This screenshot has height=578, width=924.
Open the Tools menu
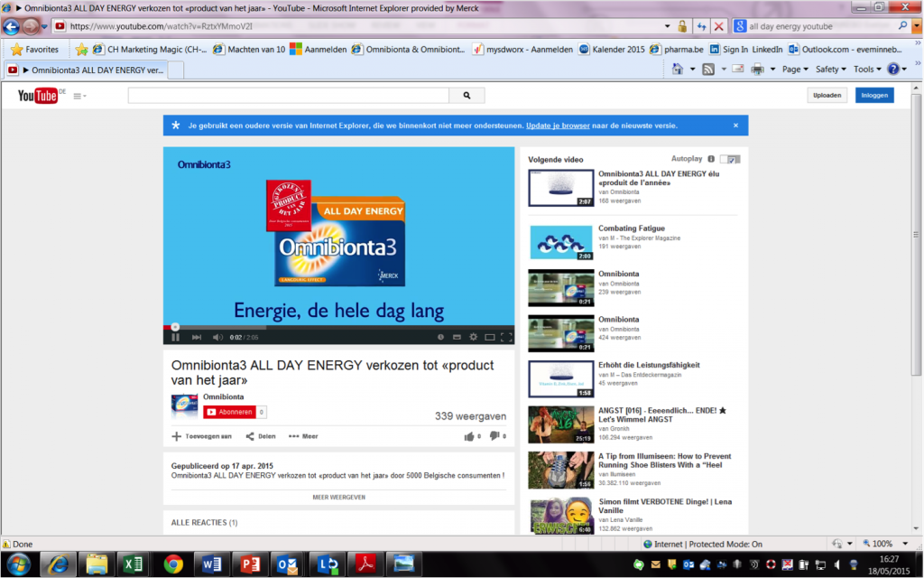867,69
